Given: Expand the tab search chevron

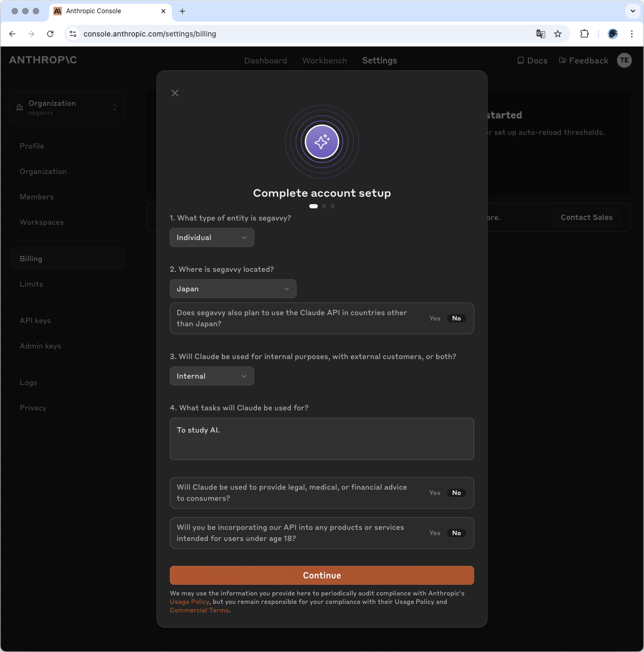Looking at the screenshot, I should point(632,11).
